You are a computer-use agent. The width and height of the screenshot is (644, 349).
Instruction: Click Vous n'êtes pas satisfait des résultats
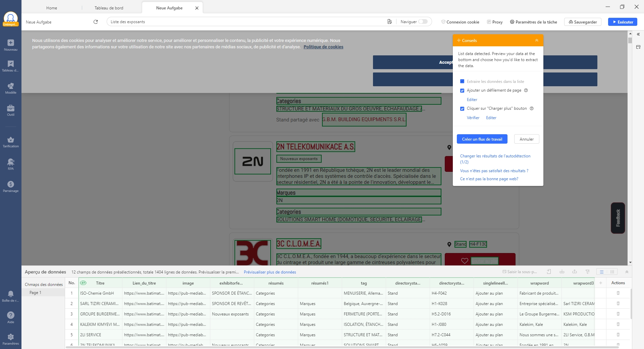click(x=494, y=171)
